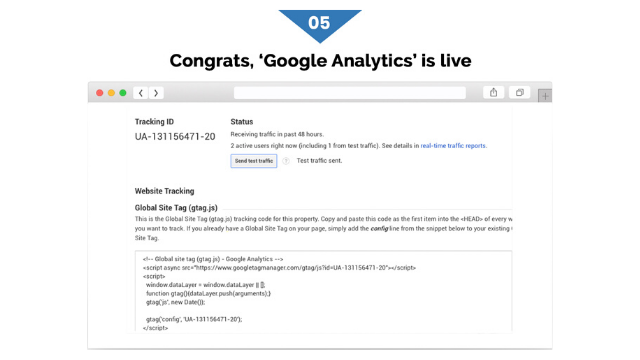Screen dimensions: 640x360
Task: Click the green fullscreen window dot
Action: pyautogui.click(x=123, y=93)
